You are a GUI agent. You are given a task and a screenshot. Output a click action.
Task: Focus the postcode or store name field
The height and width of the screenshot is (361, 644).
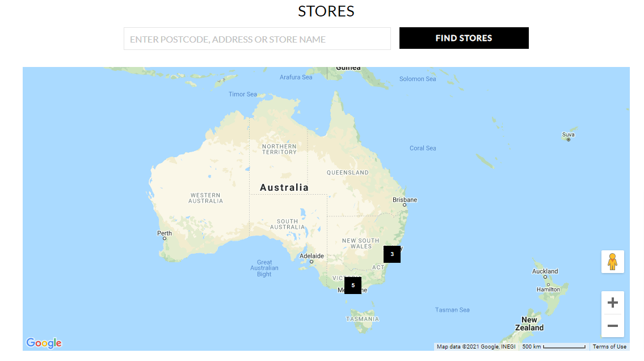pyautogui.click(x=257, y=39)
